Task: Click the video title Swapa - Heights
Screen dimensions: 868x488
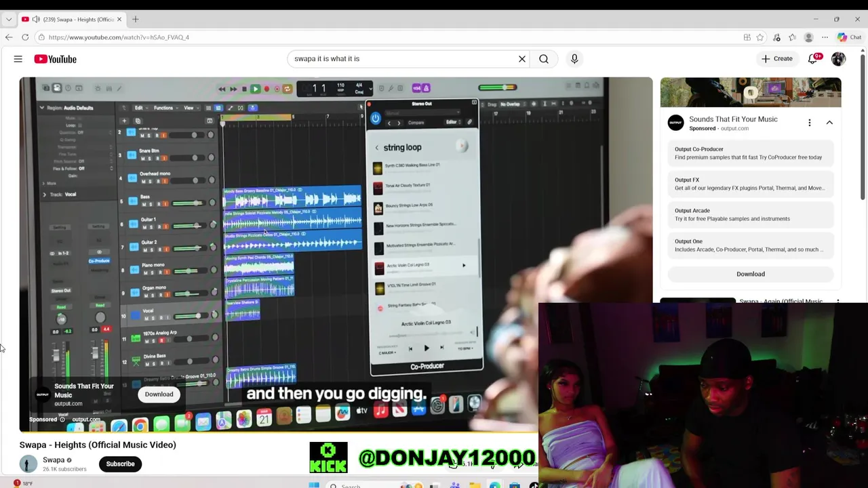Action: (x=98, y=445)
